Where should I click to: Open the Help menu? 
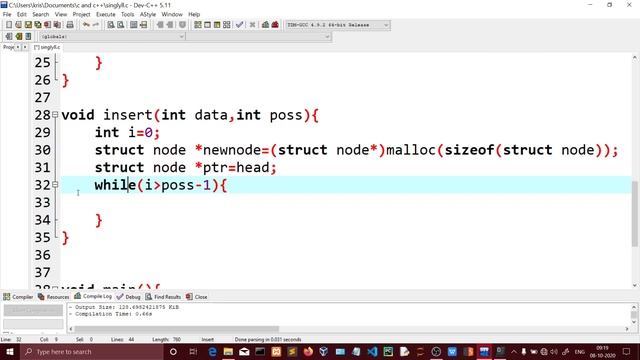(194, 14)
